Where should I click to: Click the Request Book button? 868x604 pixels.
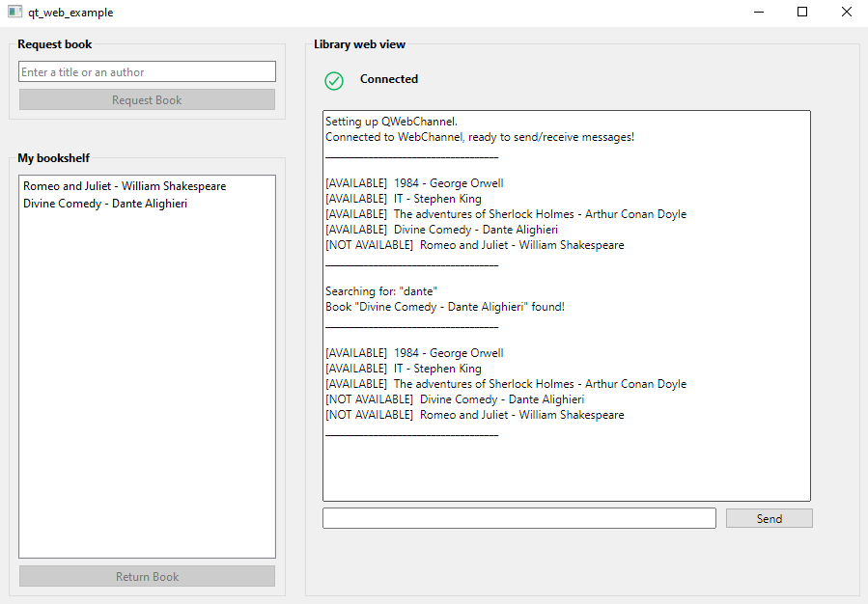coord(148,100)
